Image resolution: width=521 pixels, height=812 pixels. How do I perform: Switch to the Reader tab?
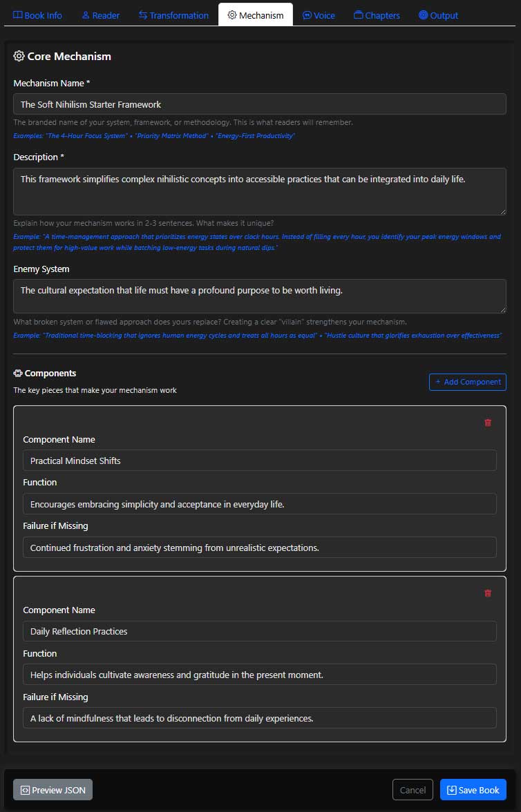[101, 15]
